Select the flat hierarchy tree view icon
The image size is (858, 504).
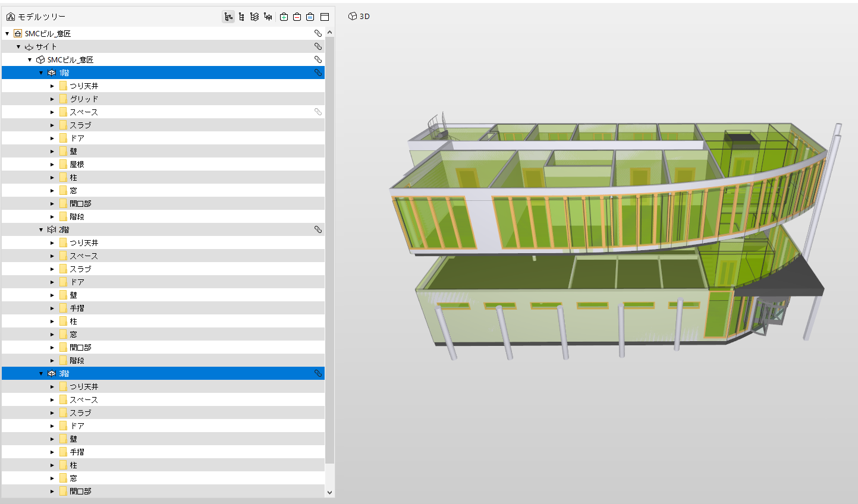[241, 17]
